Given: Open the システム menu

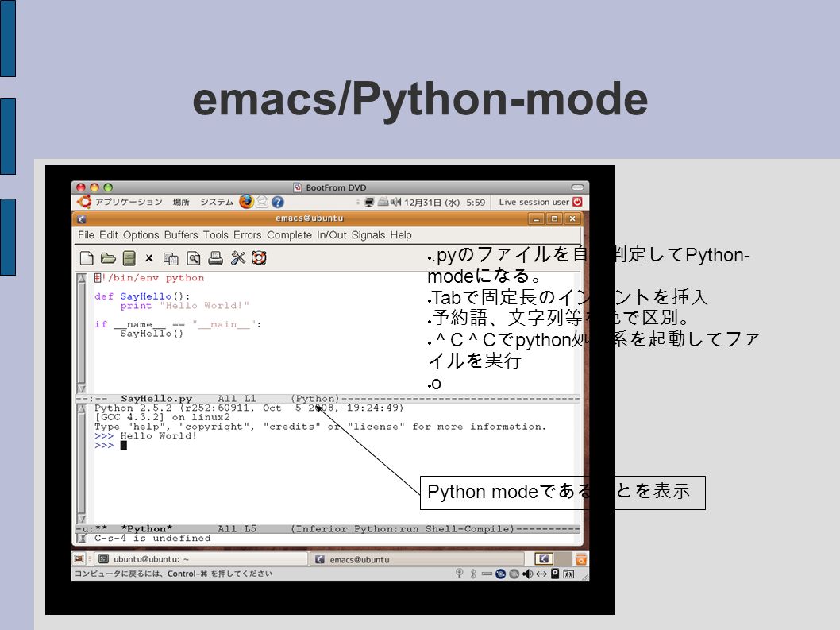Looking at the screenshot, I should click(217, 202).
